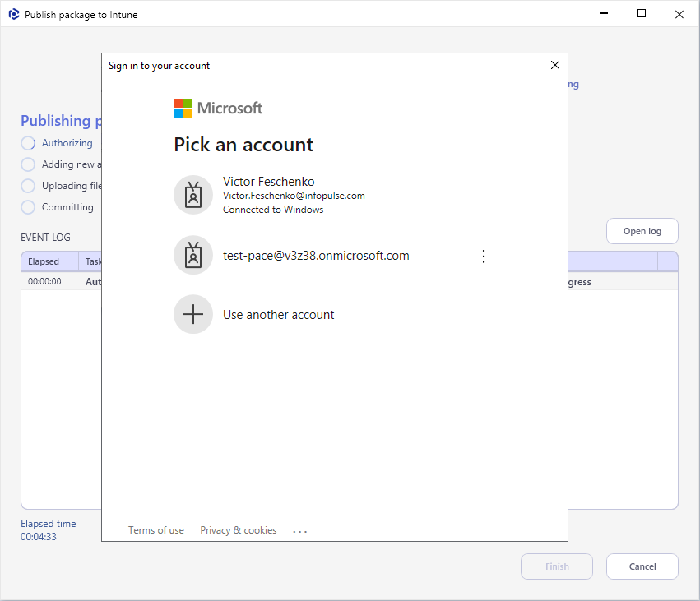Choose Victor.Feschenko@infopulse.com email entry
The height and width of the screenshot is (601, 700).
pyautogui.click(x=294, y=196)
